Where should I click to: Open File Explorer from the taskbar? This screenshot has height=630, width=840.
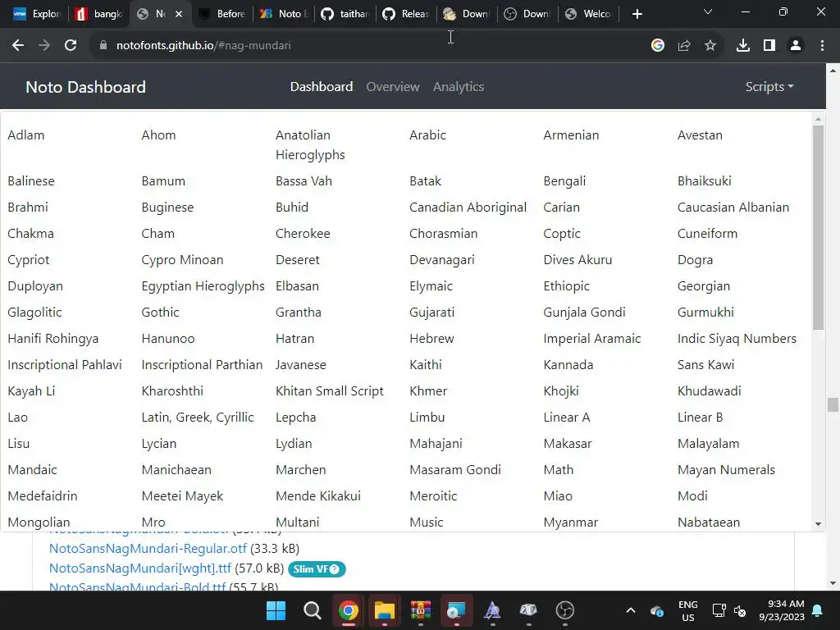tap(384, 610)
